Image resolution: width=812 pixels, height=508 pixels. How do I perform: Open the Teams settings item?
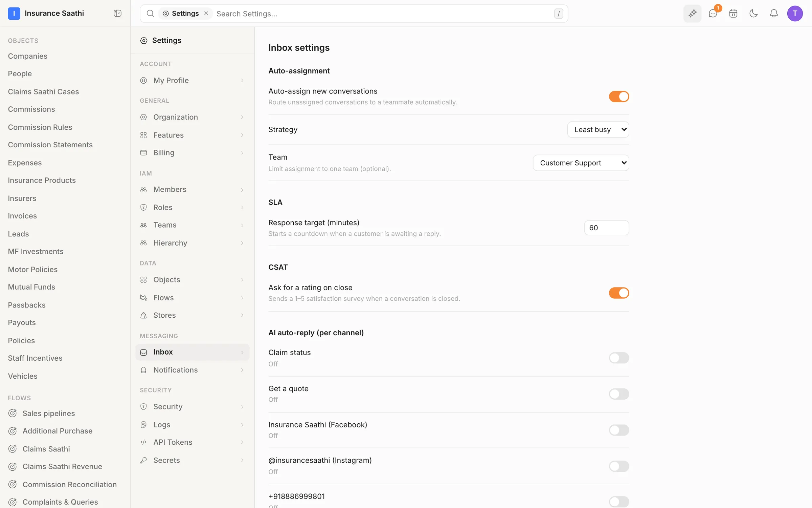click(x=192, y=225)
